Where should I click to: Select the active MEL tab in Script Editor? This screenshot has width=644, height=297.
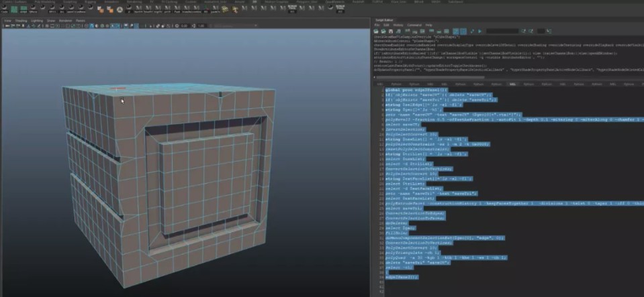[x=512, y=84]
